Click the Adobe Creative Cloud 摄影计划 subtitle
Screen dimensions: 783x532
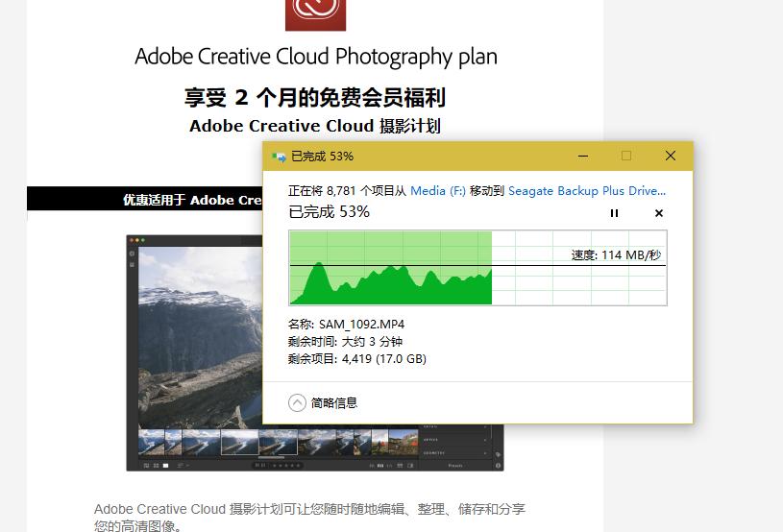pos(315,126)
